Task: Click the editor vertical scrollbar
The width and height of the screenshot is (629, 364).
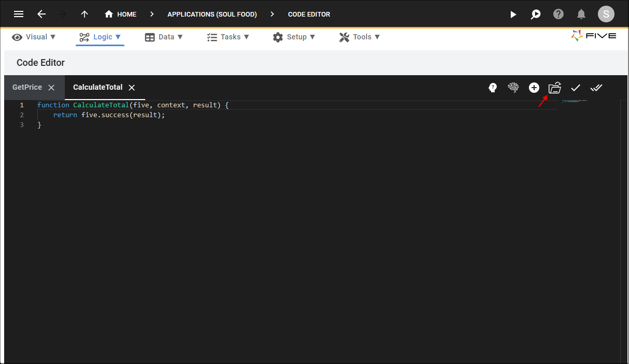Action: click(624, 231)
